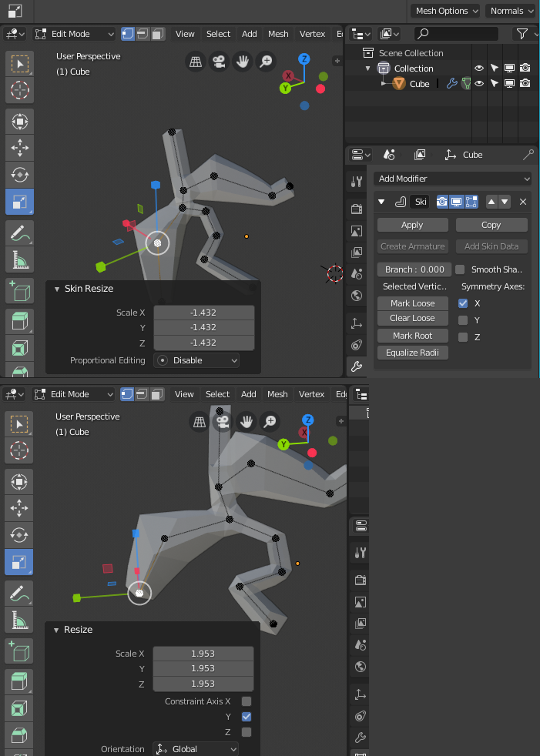This screenshot has height=756, width=540.
Task: Pick the Inset Faces tool in upper viewport
Action: [x=20, y=348]
